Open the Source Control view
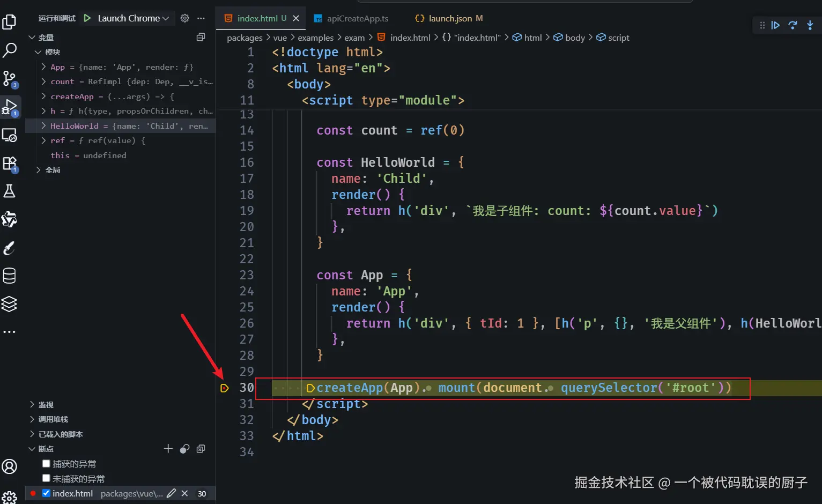 click(x=9, y=79)
